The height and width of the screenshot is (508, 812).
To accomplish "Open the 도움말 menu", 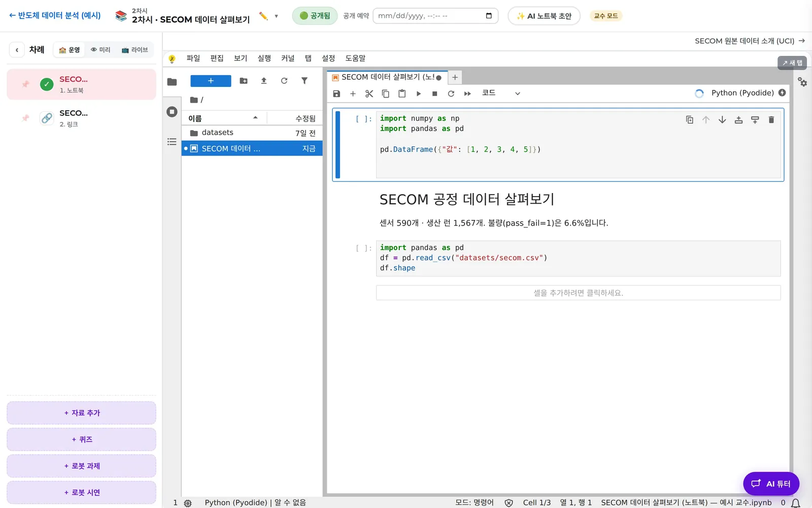I will point(355,58).
